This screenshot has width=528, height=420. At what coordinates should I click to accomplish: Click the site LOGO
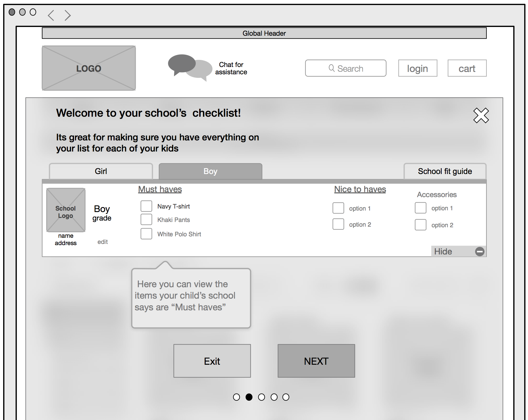89,68
